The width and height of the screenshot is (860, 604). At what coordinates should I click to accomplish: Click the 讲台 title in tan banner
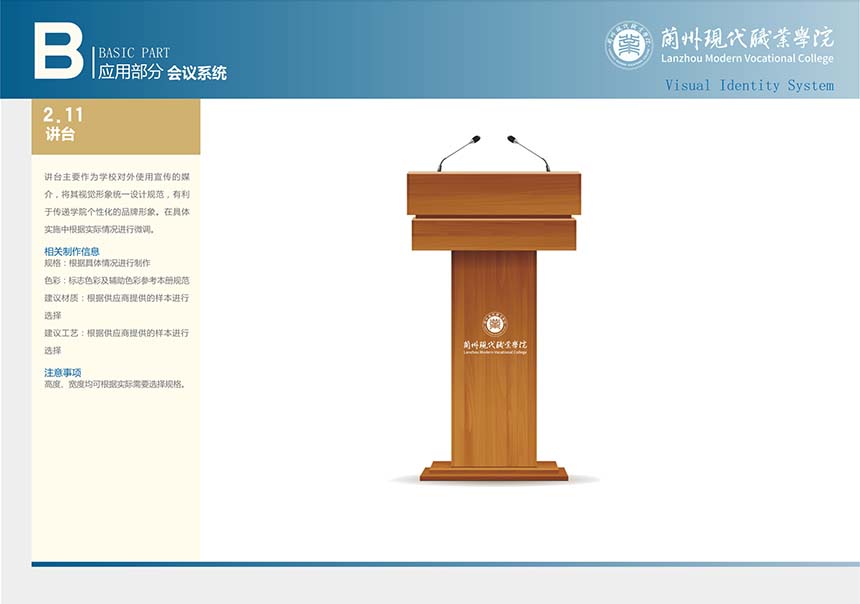60,134
